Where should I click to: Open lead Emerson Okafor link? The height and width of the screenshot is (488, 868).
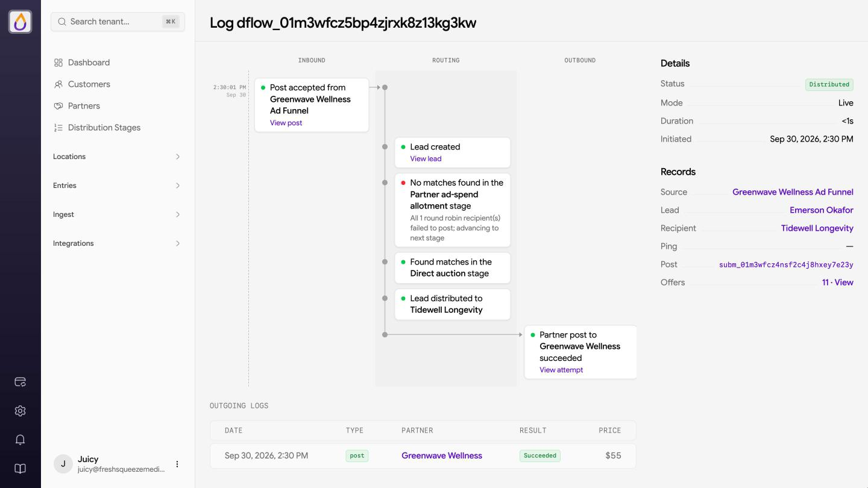pos(822,210)
